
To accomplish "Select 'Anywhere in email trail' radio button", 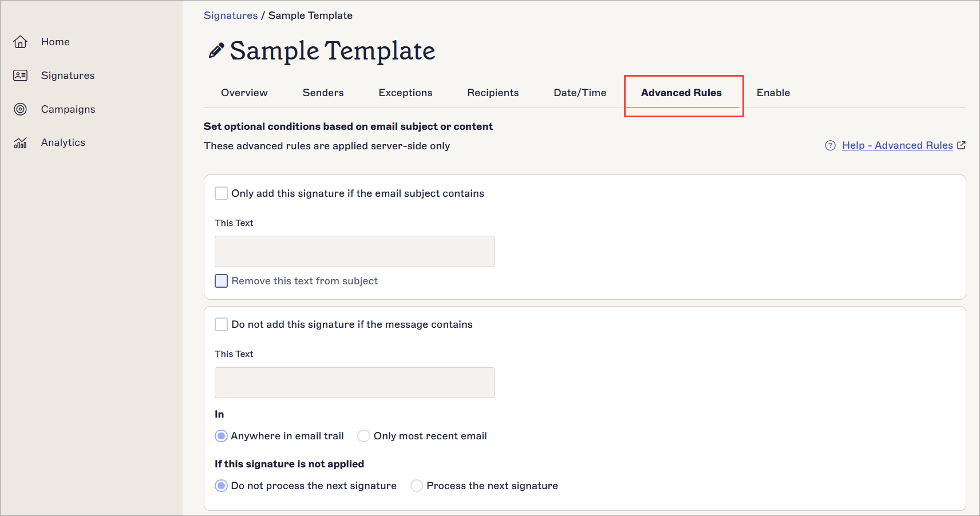I will tap(221, 436).
